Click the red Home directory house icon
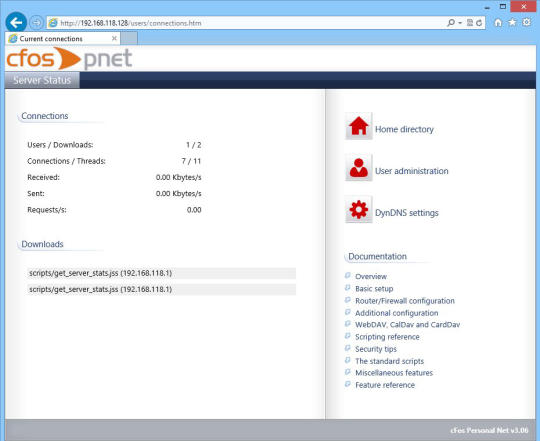 pos(359,126)
